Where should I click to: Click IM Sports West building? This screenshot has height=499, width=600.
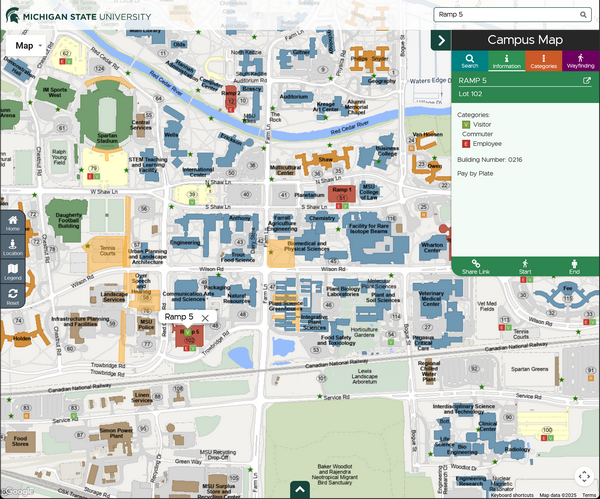[x=55, y=92]
